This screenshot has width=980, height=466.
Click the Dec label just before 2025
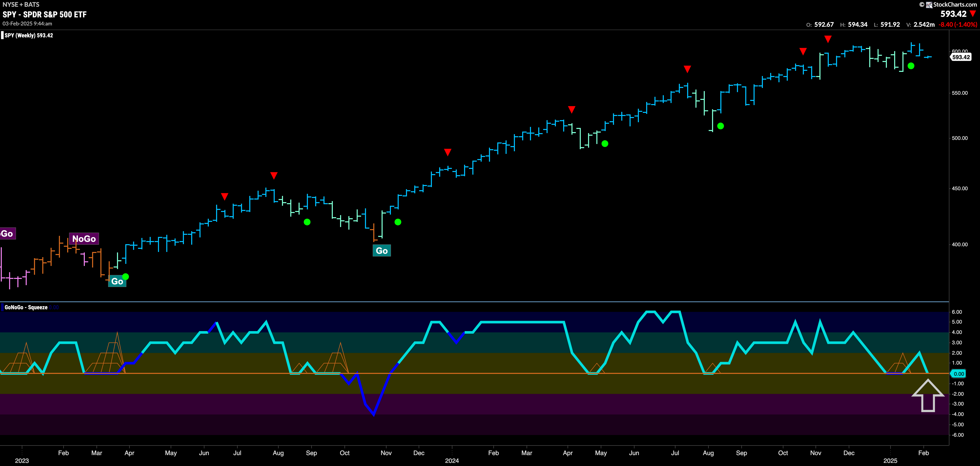pyautogui.click(x=849, y=453)
